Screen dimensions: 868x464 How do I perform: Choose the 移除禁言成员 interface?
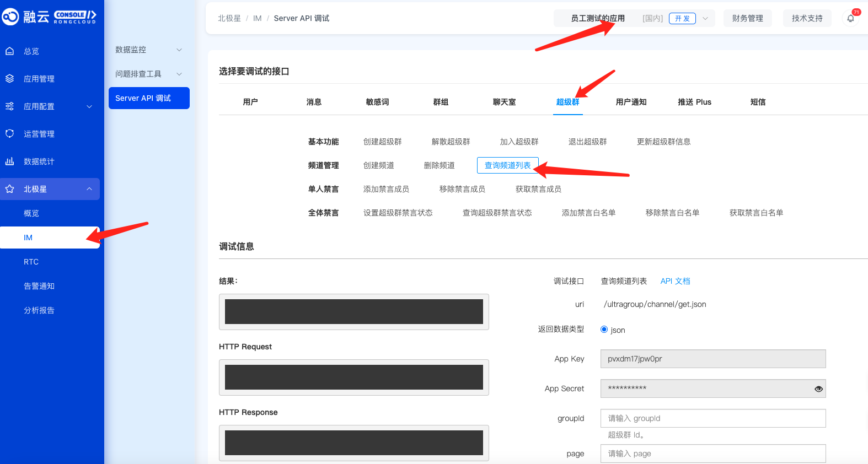(x=463, y=189)
